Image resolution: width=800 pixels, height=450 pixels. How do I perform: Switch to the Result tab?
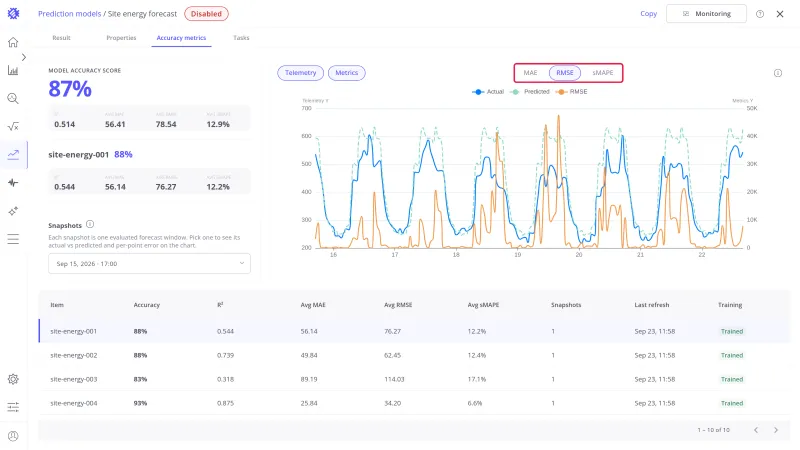(61, 38)
